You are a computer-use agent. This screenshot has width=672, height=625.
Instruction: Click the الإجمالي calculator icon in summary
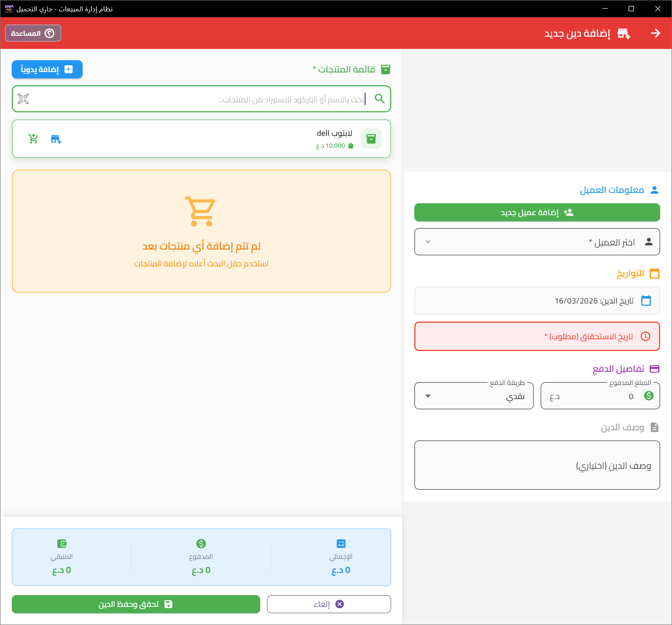tap(341, 543)
